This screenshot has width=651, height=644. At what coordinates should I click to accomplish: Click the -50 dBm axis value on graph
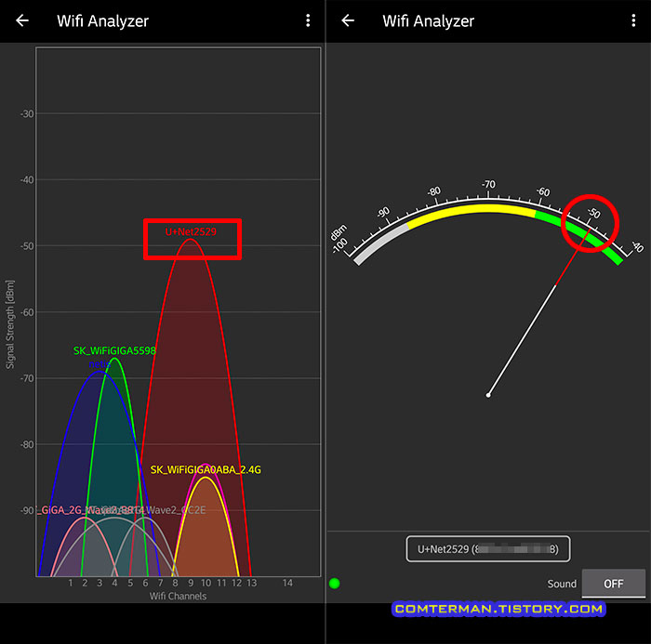coord(27,246)
